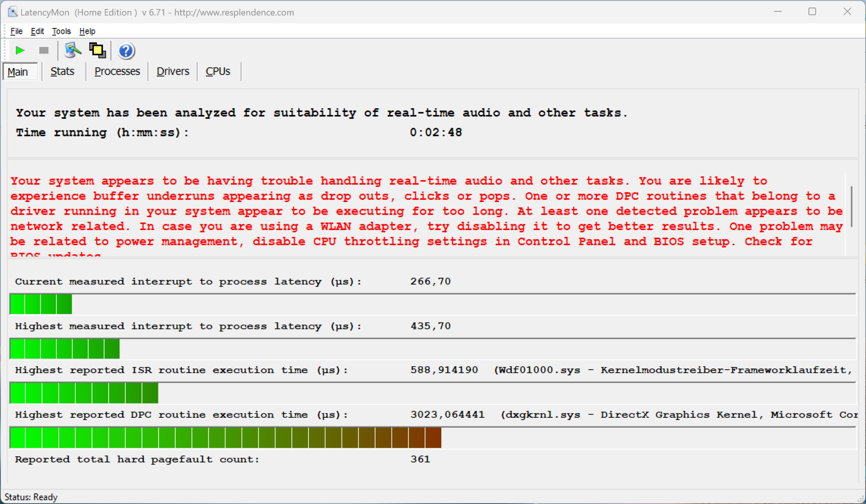
Task: Open the Drivers tab
Action: [x=173, y=72]
